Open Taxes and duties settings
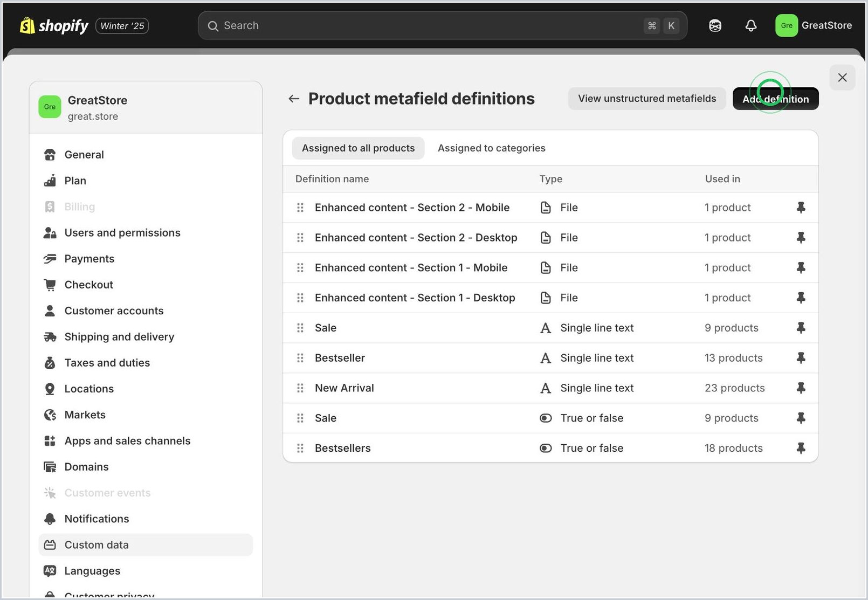868x600 pixels. (146, 363)
